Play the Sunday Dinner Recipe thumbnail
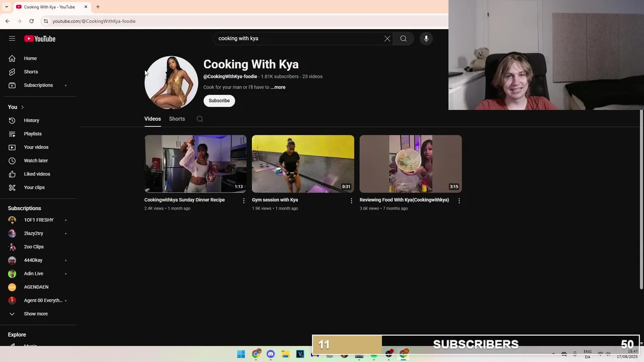 point(195,163)
